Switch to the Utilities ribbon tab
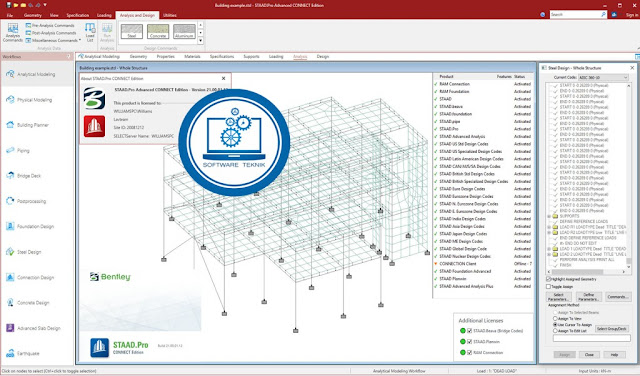Image resolution: width=640 pixels, height=376 pixels. point(170,15)
